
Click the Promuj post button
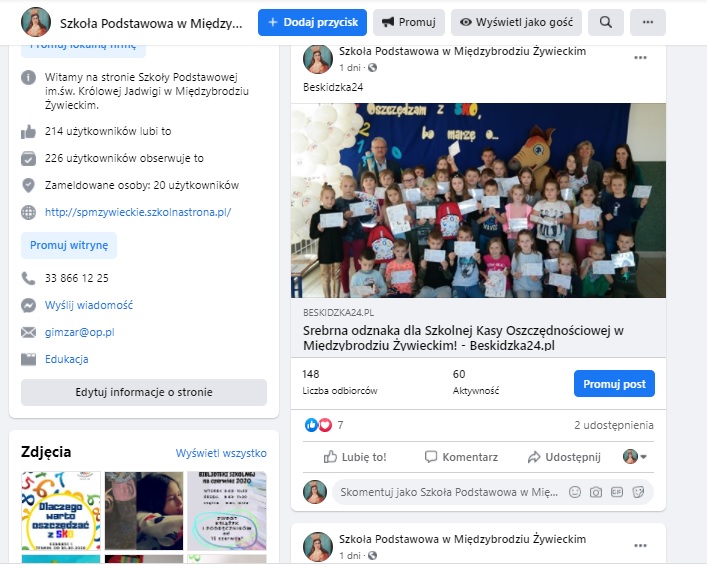[x=614, y=384]
